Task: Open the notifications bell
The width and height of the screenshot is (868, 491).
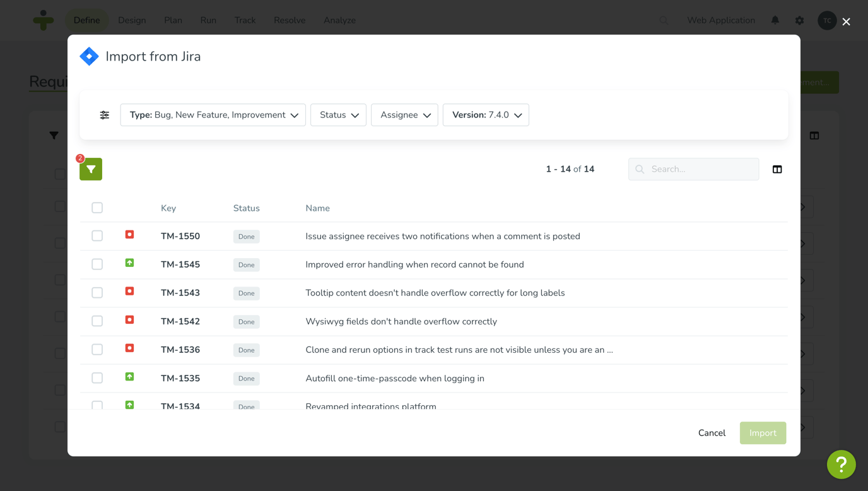Action: (x=775, y=20)
